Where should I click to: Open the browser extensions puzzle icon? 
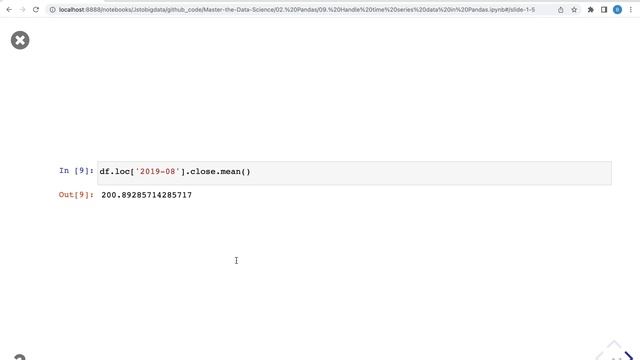590,9
